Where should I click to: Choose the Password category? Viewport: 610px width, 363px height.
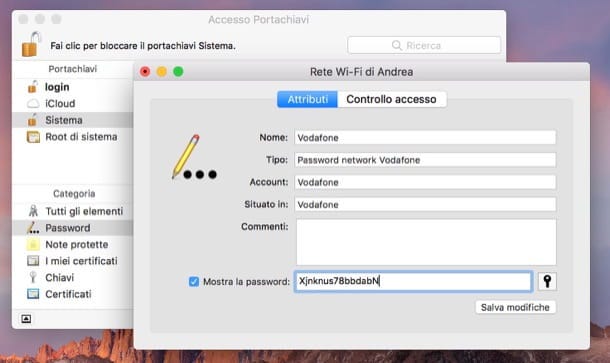click(x=73, y=228)
